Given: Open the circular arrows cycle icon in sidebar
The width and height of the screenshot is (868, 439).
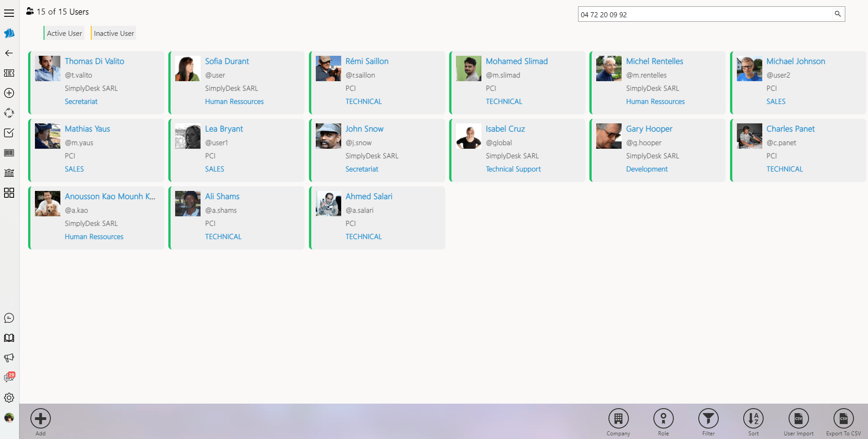Looking at the screenshot, I should [9, 113].
